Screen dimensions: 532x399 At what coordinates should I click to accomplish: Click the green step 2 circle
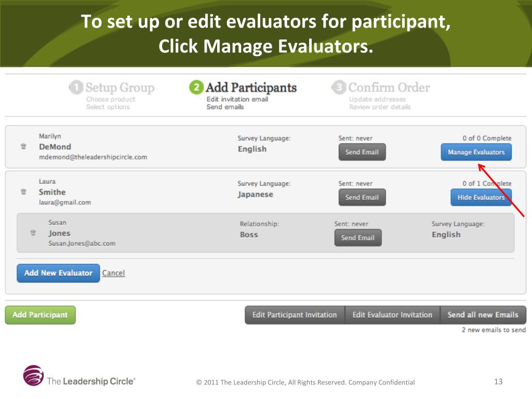[x=196, y=87]
